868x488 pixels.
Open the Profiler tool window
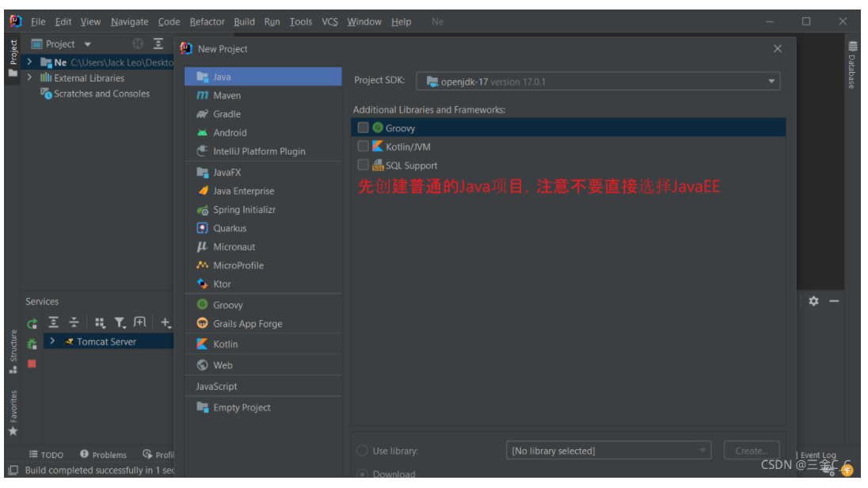[158, 454]
